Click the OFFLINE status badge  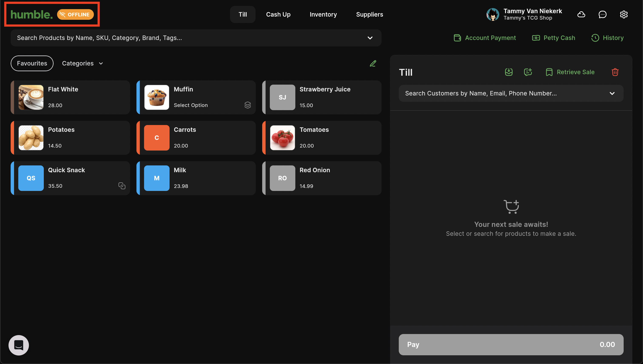(75, 14)
